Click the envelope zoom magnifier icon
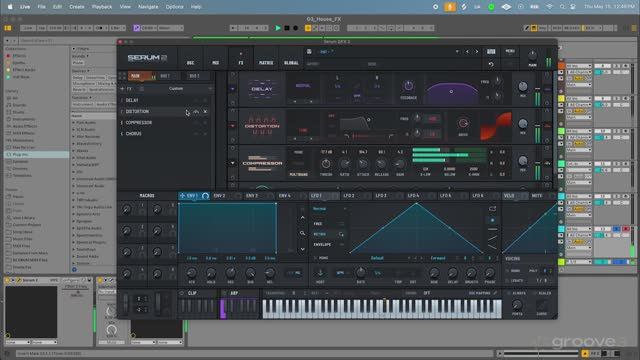Image resolution: width=640 pixels, height=360 pixels. pyautogui.click(x=302, y=233)
